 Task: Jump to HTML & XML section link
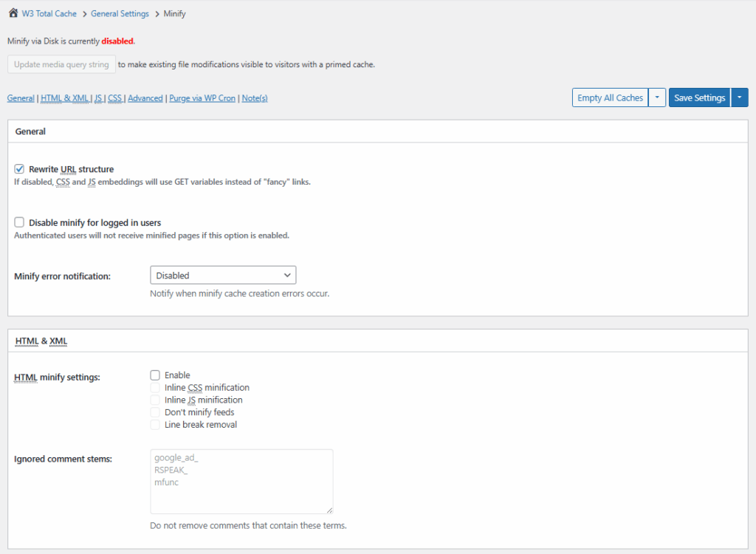[65, 98]
